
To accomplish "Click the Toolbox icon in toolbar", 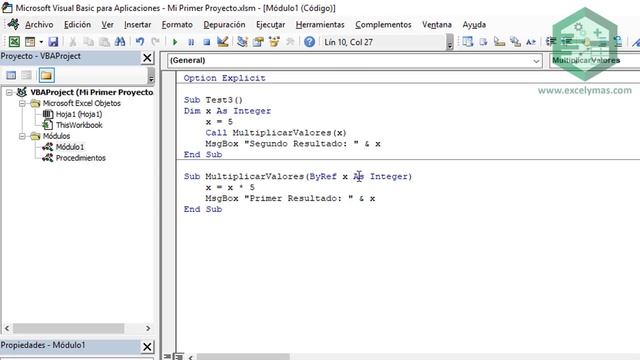I will pos(290,42).
